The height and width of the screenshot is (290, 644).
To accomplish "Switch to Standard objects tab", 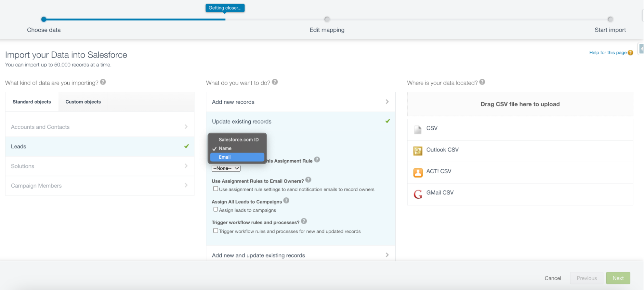I will [x=32, y=102].
